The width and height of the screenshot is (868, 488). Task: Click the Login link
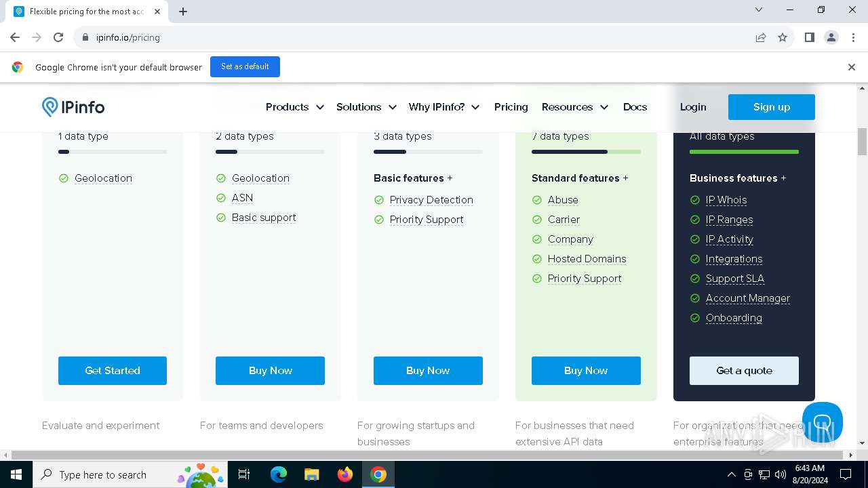[x=693, y=107]
